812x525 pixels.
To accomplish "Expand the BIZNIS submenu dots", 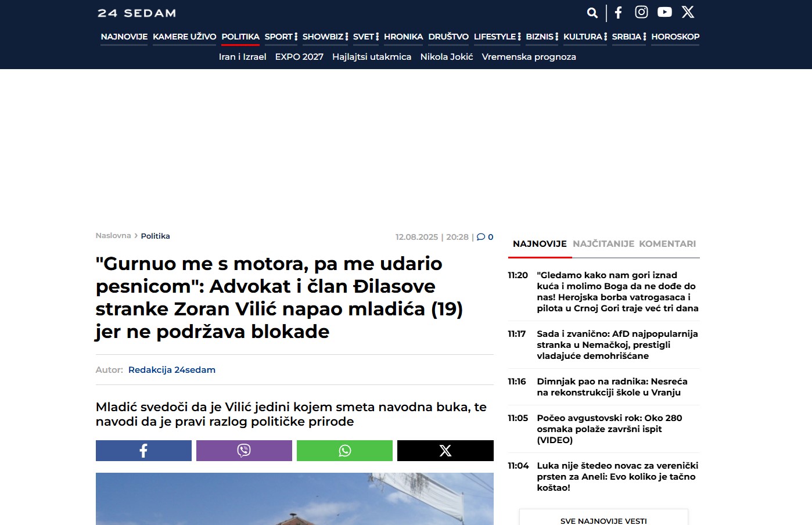I will point(557,37).
